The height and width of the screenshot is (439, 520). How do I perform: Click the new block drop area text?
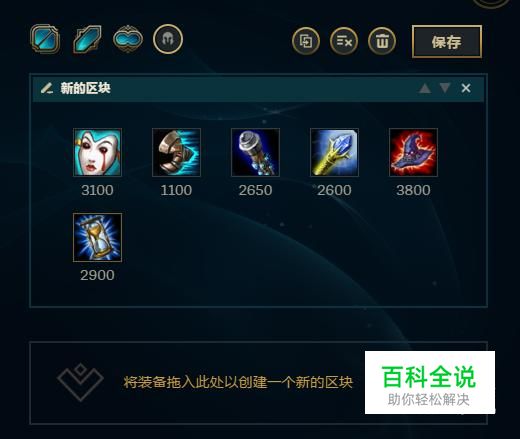point(238,382)
